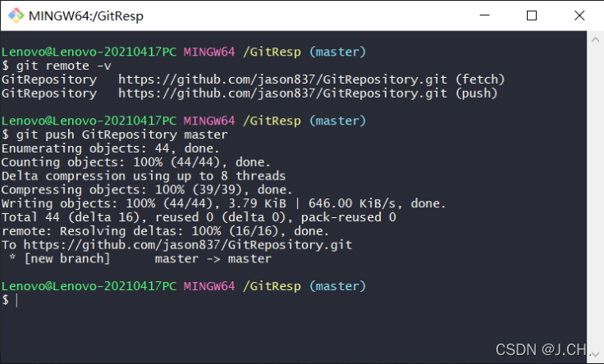Click 'Compressing objects: 100% (39/39)' line
The width and height of the screenshot is (604, 364).
click(x=147, y=190)
